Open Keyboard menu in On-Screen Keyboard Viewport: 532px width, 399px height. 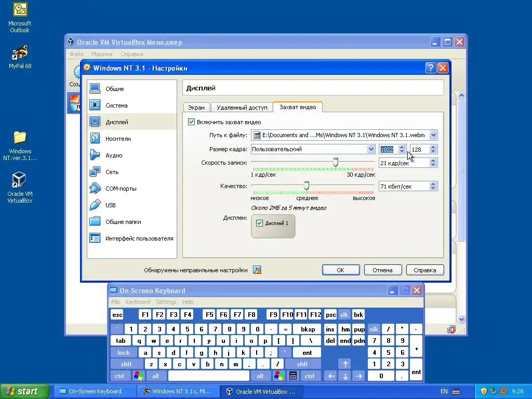click(137, 302)
